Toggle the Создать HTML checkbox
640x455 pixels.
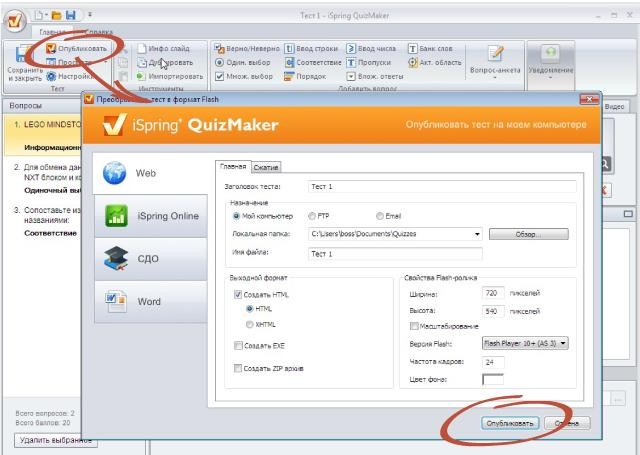point(238,294)
